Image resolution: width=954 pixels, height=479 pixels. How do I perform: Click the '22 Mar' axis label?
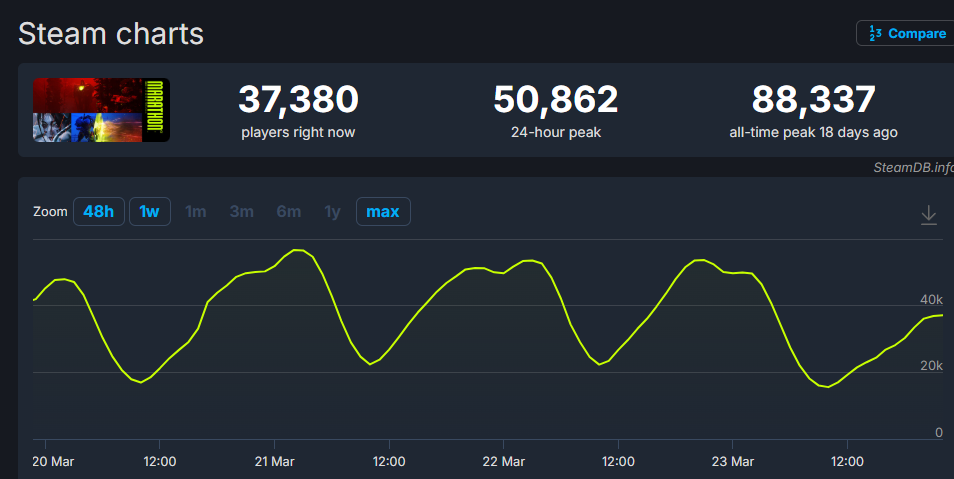coord(503,461)
